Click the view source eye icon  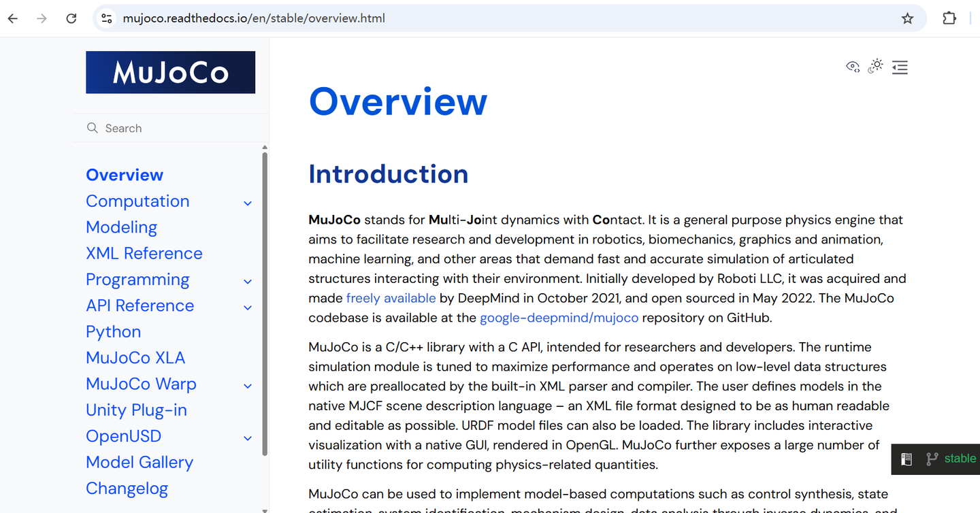pos(853,67)
